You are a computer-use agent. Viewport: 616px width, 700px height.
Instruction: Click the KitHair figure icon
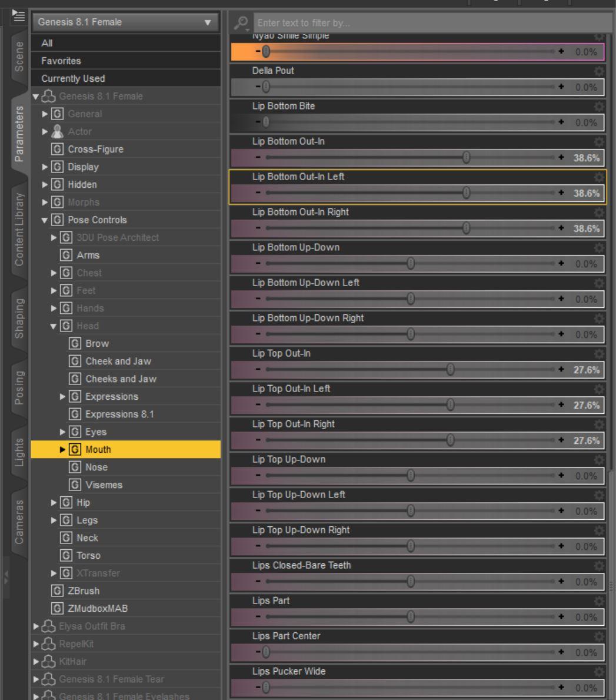49,661
